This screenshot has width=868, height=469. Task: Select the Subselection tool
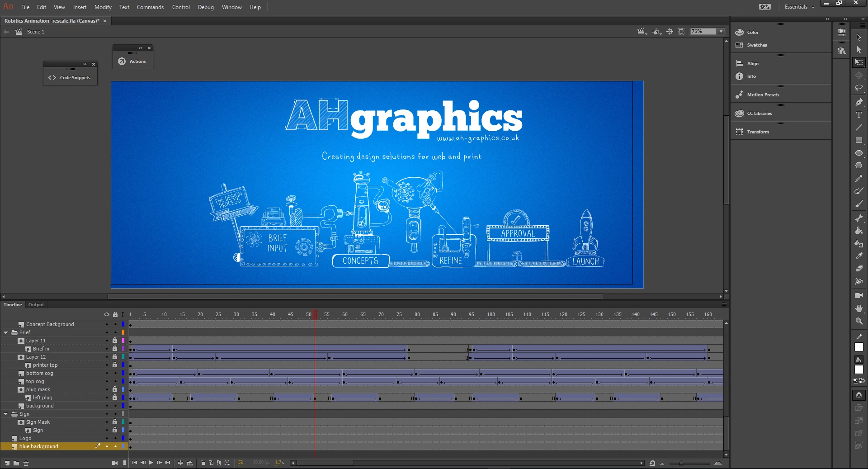click(859, 50)
